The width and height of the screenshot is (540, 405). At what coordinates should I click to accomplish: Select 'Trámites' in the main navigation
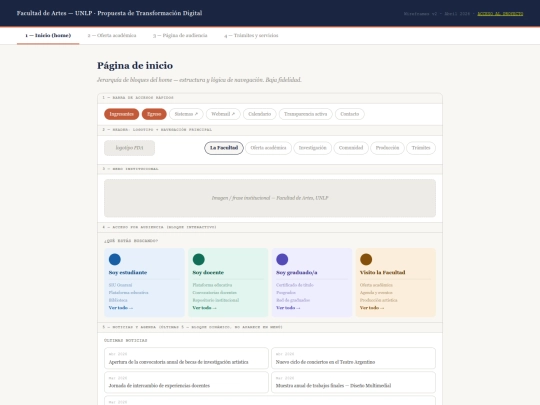pos(421,148)
